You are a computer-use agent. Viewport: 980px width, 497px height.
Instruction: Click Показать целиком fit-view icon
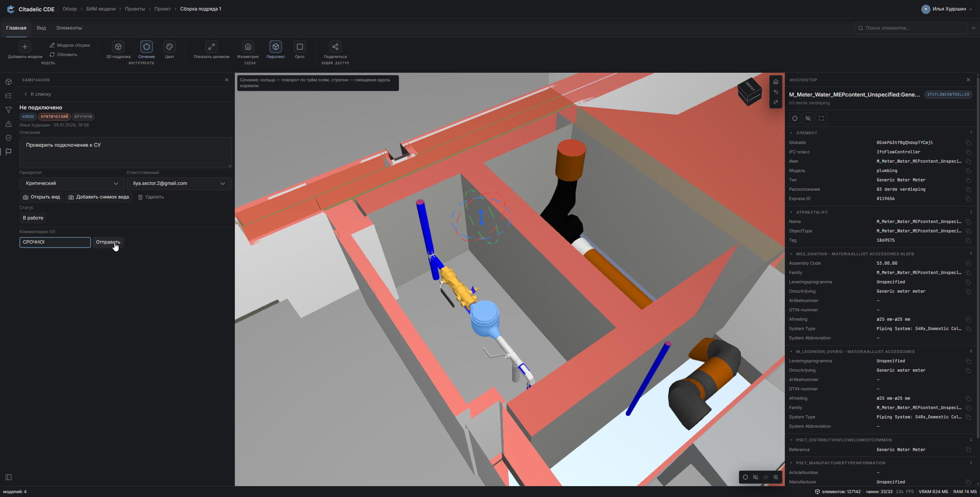click(x=212, y=47)
